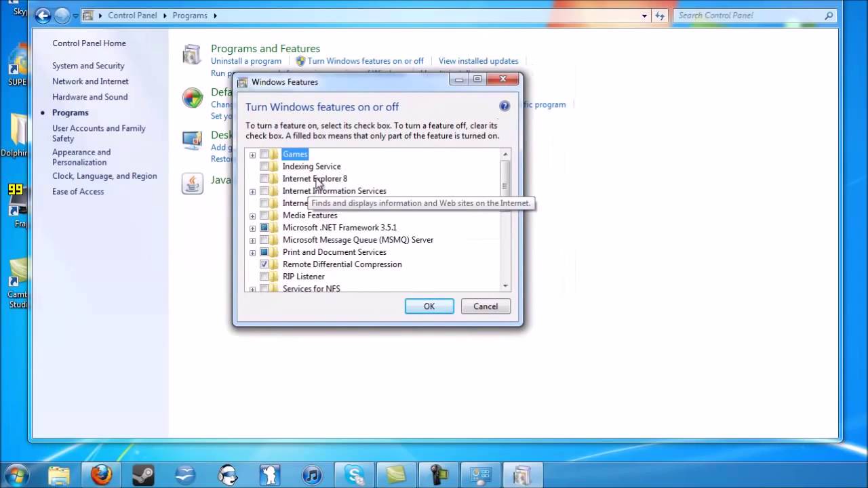Click the Control Panel icon in address bar
This screenshot has height=488, width=868.
click(x=87, y=15)
